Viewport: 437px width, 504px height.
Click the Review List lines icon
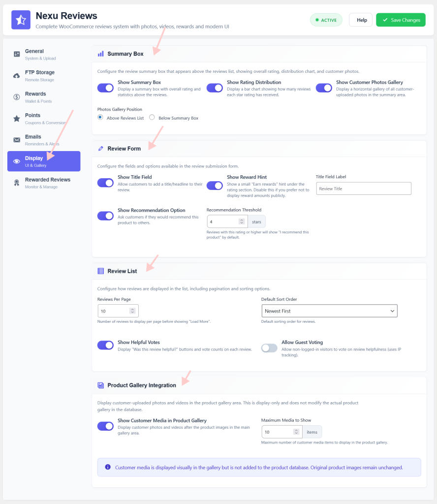coord(101,271)
